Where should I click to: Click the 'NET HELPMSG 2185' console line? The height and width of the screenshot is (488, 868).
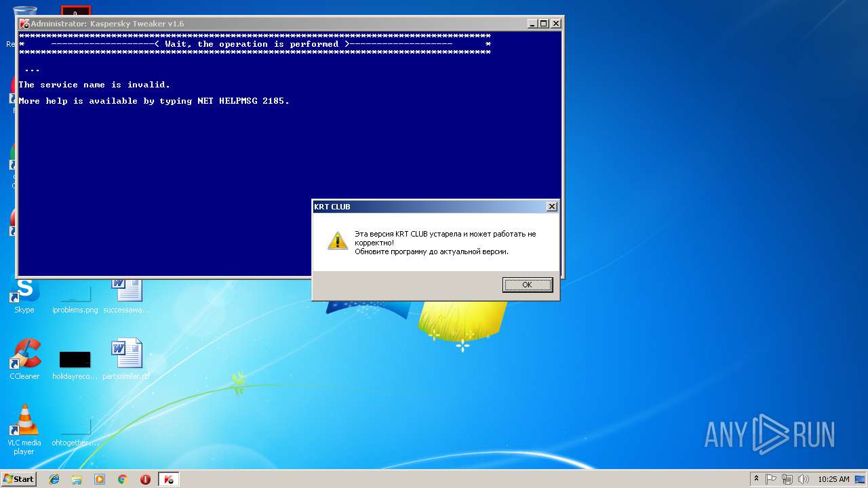tap(154, 101)
